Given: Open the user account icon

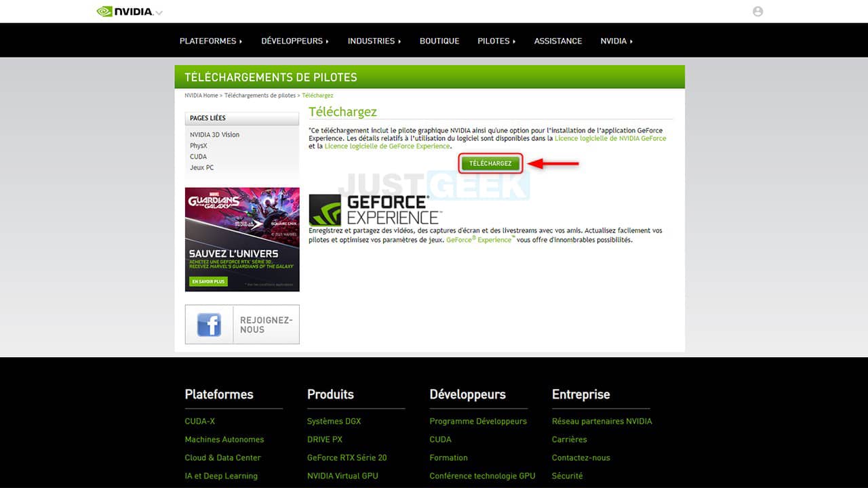Looking at the screenshot, I should coord(757,12).
